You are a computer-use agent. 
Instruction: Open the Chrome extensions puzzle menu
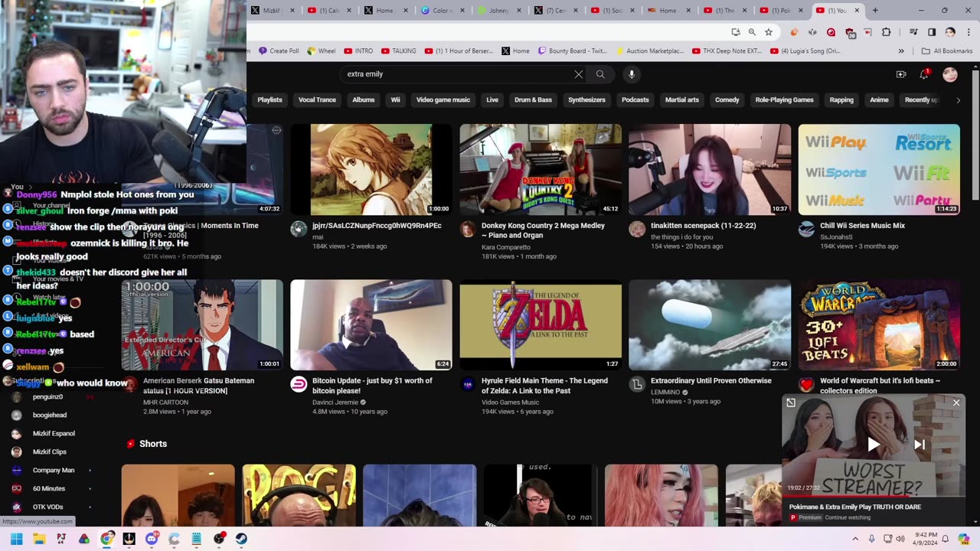[887, 32]
